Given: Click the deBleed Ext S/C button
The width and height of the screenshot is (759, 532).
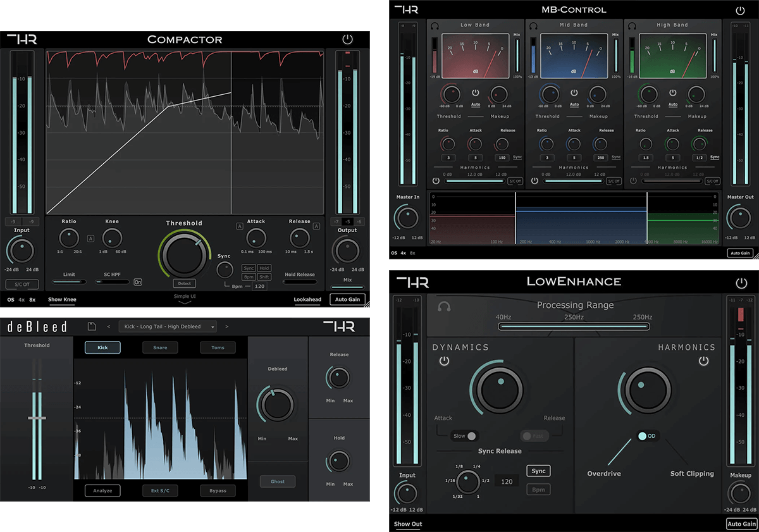Looking at the screenshot, I should point(160,490).
